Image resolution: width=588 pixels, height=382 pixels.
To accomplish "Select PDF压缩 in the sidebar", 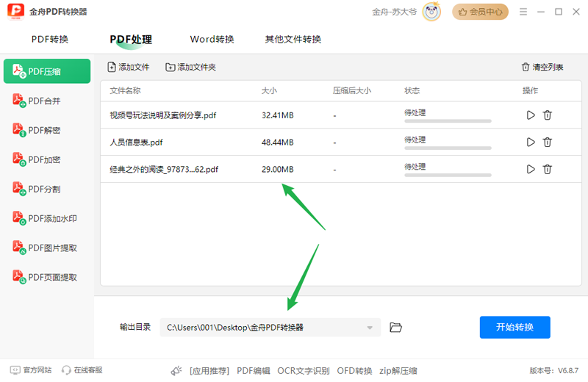I will coord(47,71).
